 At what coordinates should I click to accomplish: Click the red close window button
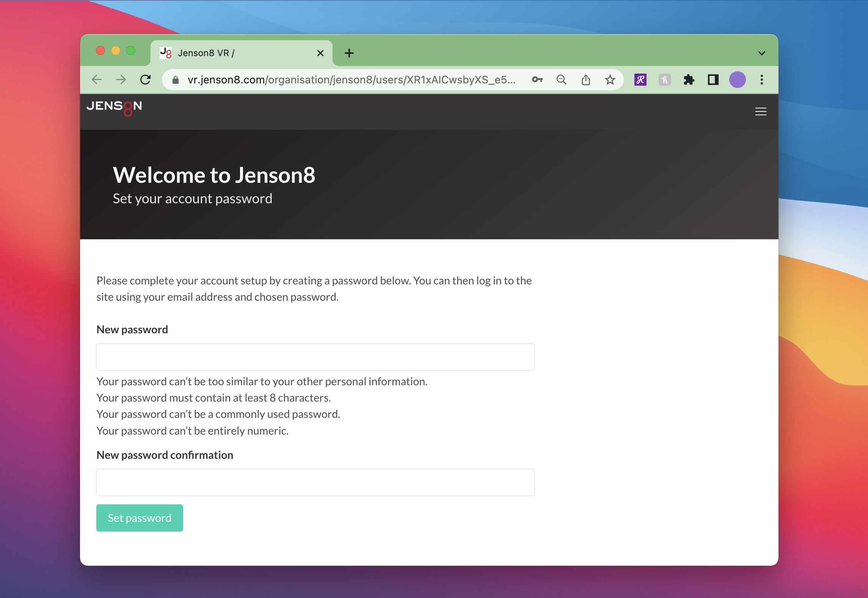100,50
